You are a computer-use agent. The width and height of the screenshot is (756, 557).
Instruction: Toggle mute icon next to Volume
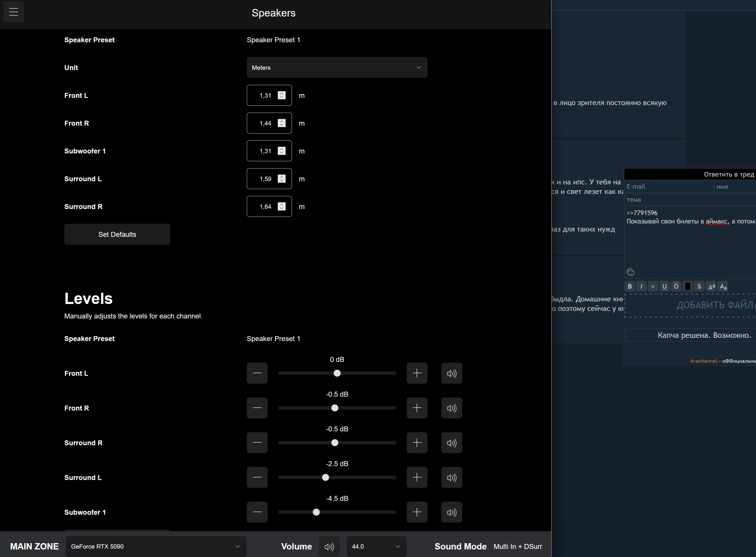pyautogui.click(x=329, y=547)
